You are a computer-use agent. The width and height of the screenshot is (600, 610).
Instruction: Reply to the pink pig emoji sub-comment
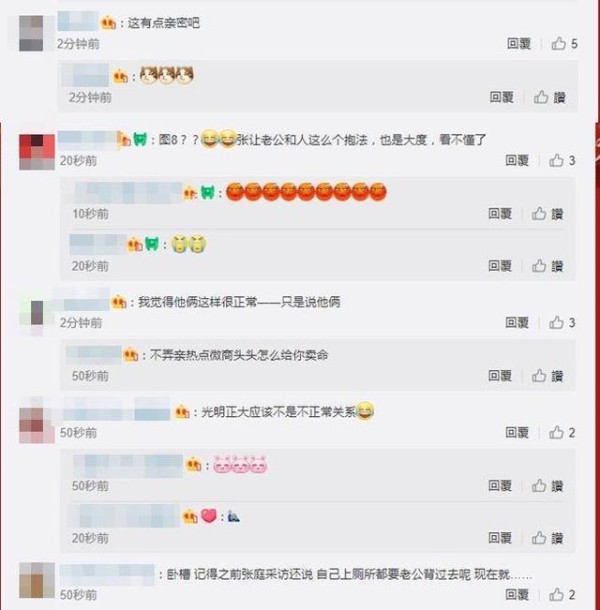500,486
